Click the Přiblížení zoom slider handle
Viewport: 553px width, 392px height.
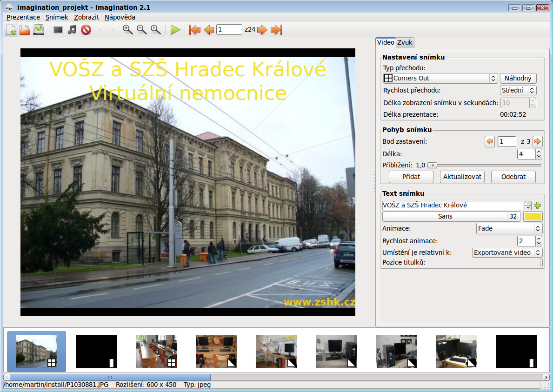[x=432, y=165]
